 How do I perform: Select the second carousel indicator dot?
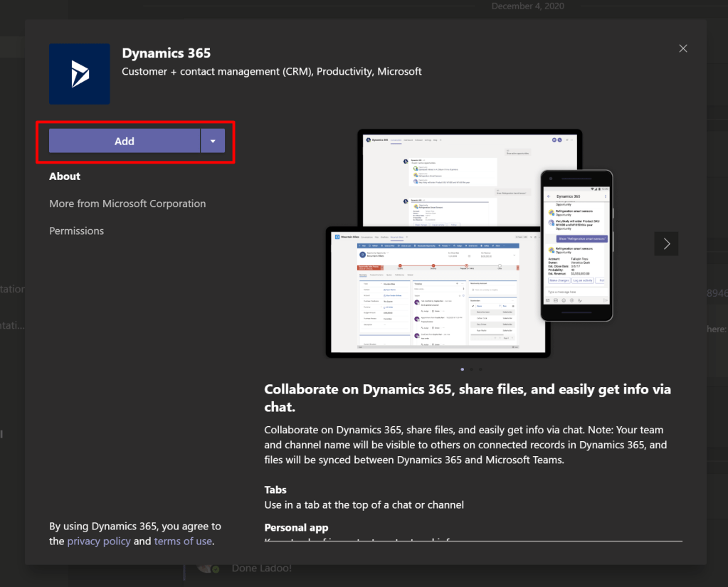(x=471, y=369)
